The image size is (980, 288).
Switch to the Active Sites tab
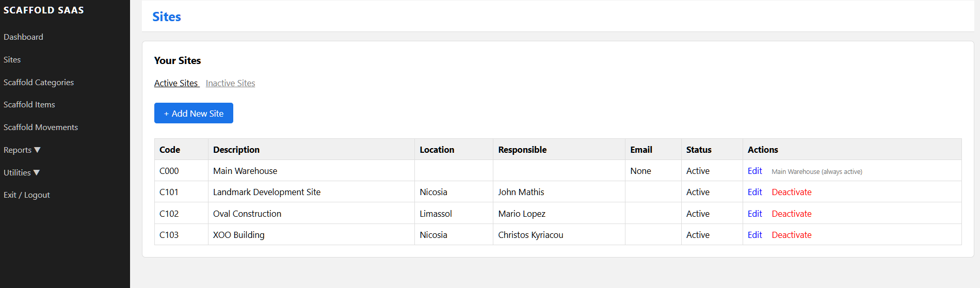(x=176, y=83)
